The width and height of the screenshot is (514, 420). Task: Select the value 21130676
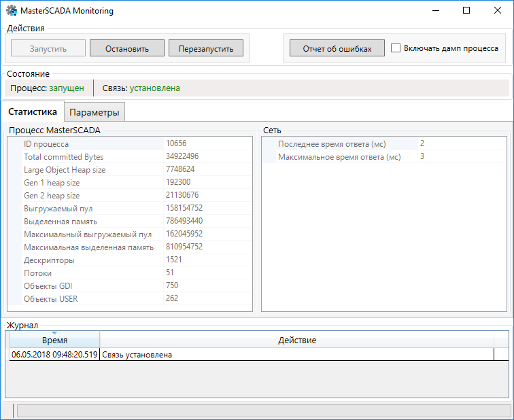[182, 195]
